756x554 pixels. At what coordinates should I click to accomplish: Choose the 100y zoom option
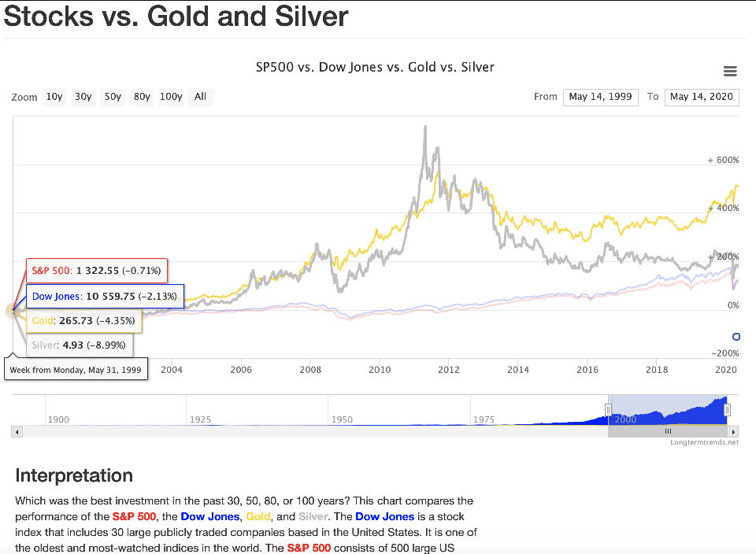(171, 97)
